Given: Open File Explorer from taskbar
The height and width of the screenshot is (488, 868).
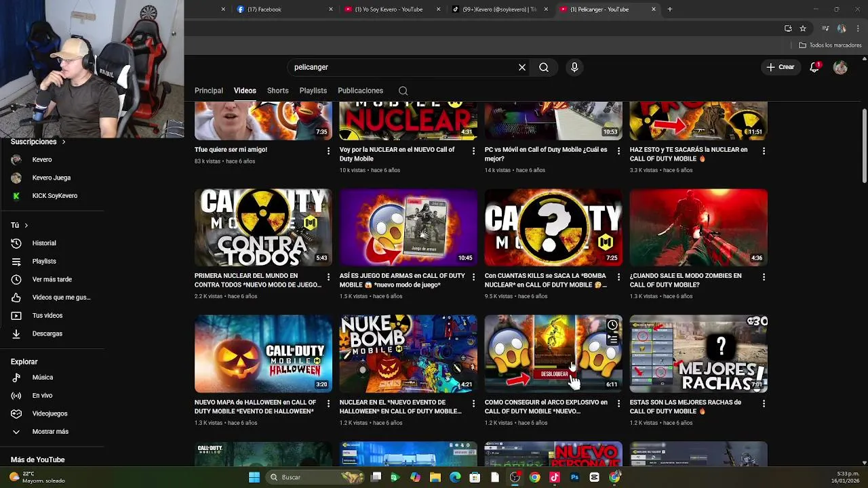Looking at the screenshot, I should tap(435, 477).
